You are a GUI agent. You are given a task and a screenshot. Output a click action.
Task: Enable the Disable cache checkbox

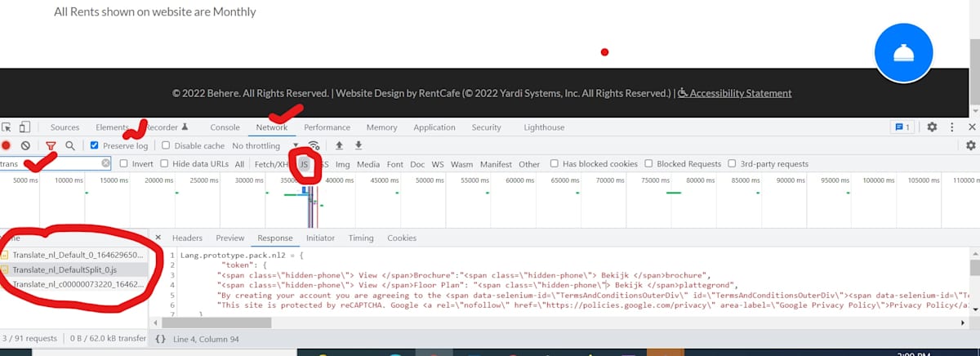[x=166, y=145]
